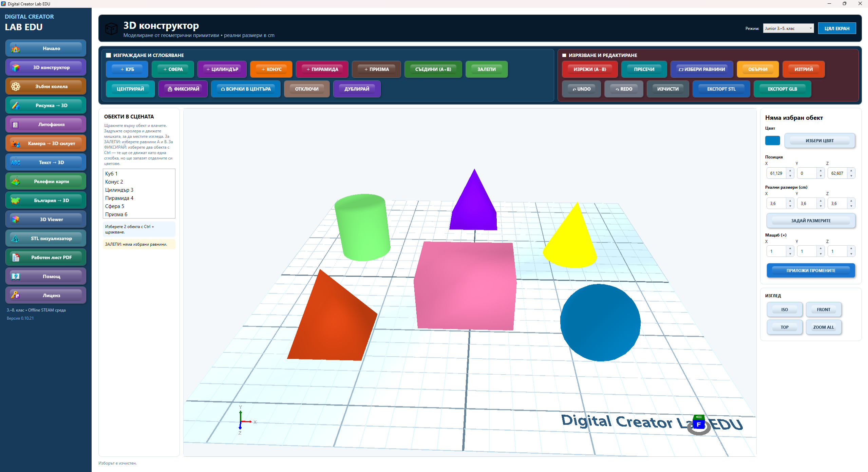Click the Начало house icon in sidebar

coord(16,49)
